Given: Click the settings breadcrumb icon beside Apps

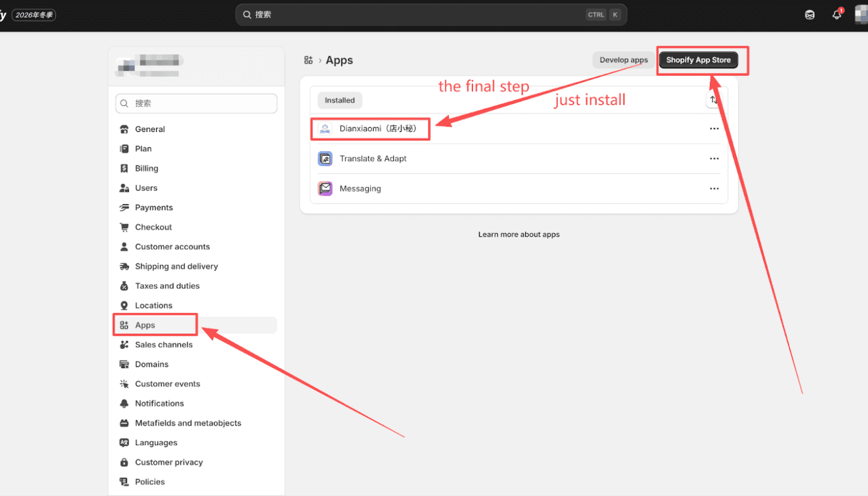Looking at the screenshot, I should 308,60.
